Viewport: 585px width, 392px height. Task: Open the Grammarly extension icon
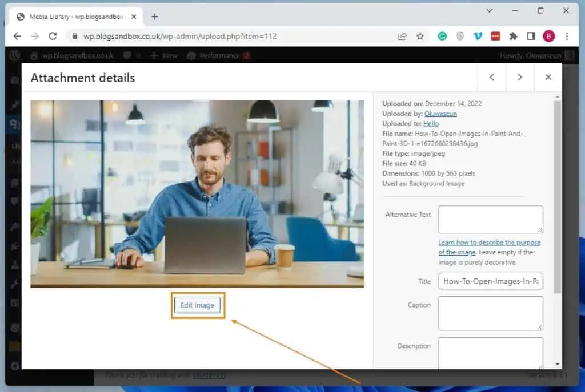tap(442, 36)
